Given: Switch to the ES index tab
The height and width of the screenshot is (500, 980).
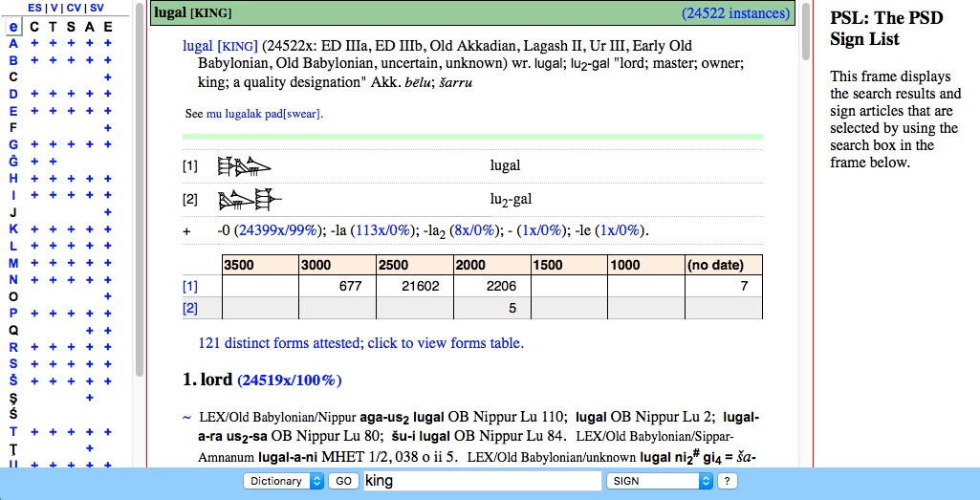Looking at the screenshot, I should tap(35, 8).
